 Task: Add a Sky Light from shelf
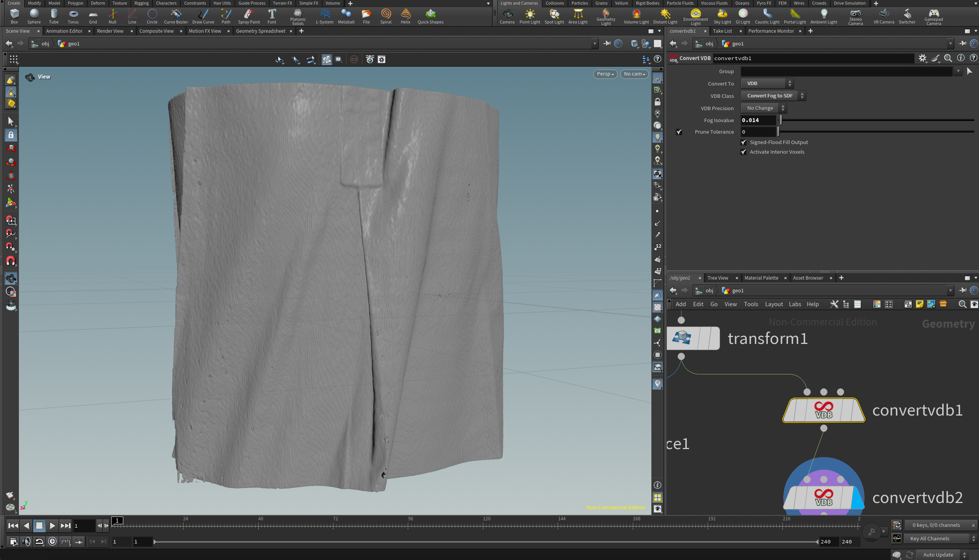pyautogui.click(x=722, y=16)
